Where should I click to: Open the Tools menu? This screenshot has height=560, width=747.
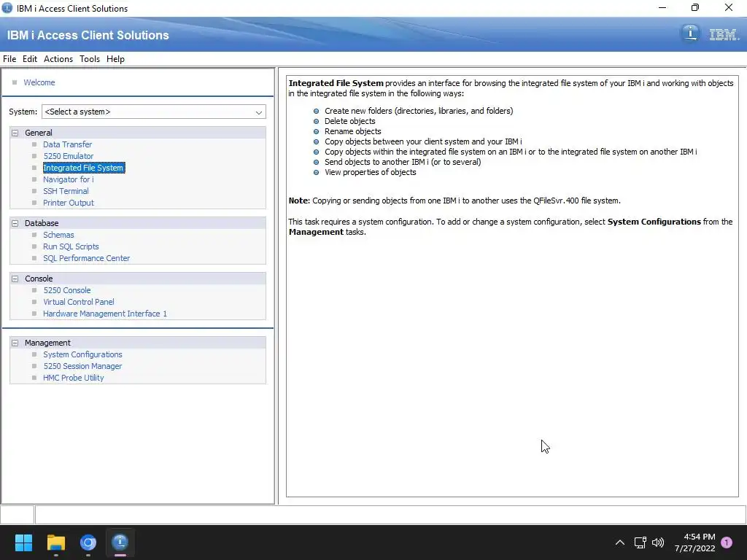tap(90, 59)
